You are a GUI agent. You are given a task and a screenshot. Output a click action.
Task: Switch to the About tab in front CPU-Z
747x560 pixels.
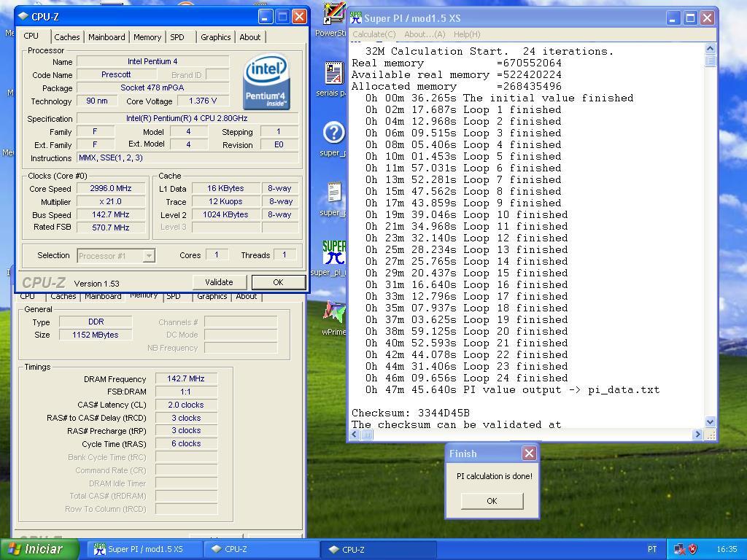pos(249,37)
